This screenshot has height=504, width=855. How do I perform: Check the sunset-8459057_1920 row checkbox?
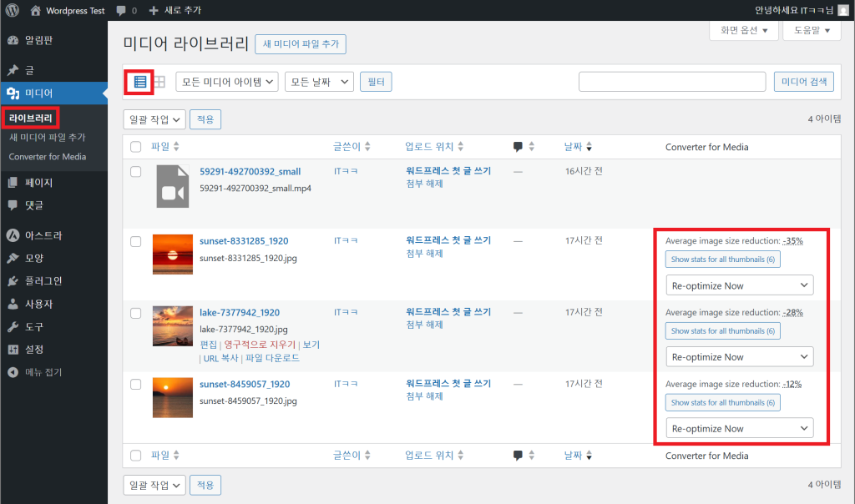pyautogui.click(x=136, y=385)
